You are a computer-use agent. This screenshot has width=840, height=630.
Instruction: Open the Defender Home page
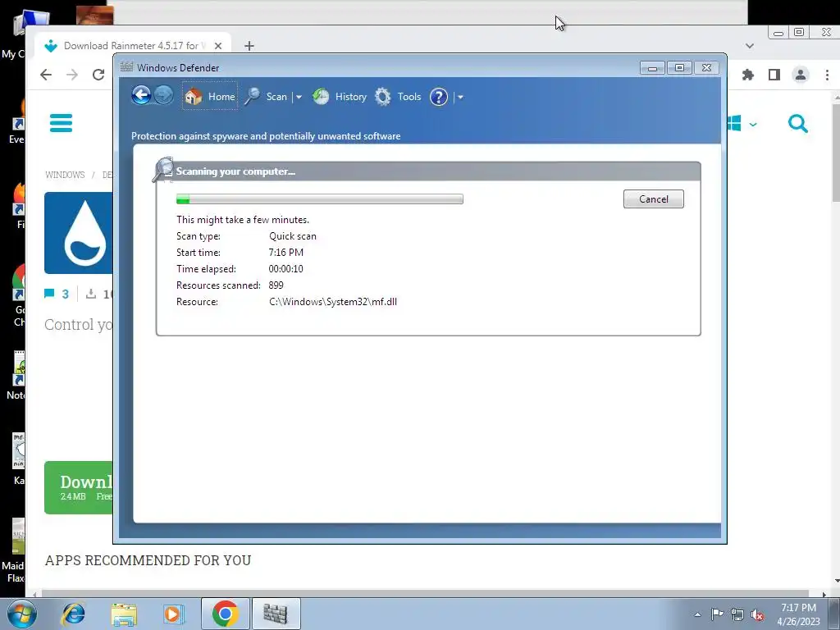210,97
